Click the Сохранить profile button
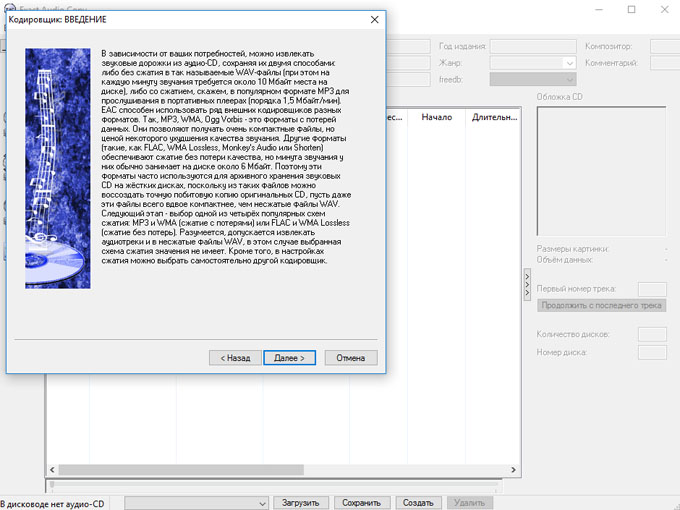Screen dimensions: 680x510 point(361,503)
